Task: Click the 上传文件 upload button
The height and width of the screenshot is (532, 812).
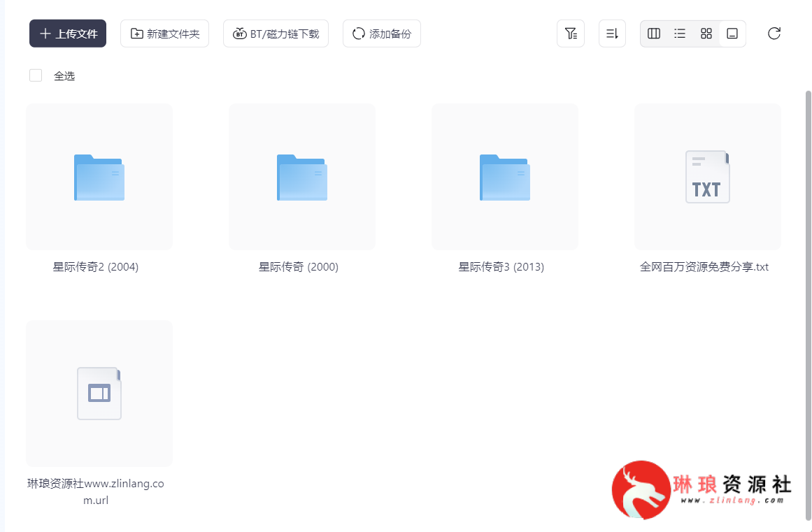Action: coord(68,34)
